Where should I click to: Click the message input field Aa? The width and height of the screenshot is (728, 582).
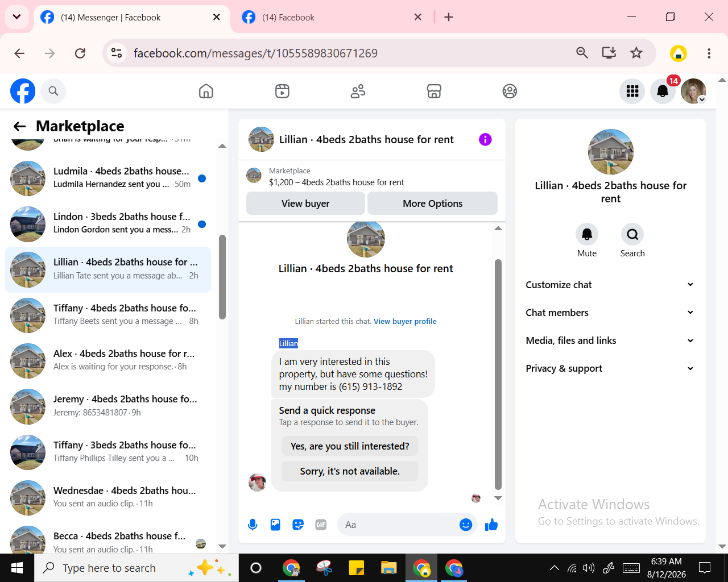point(407,525)
